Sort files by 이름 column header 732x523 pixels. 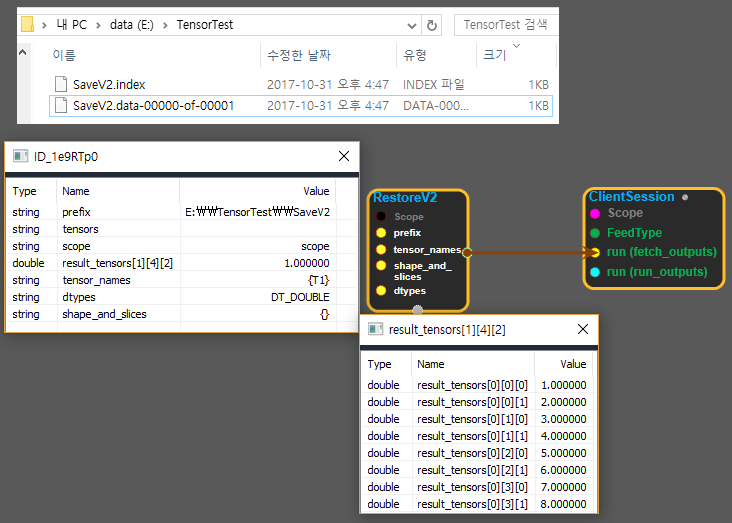(x=64, y=56)
